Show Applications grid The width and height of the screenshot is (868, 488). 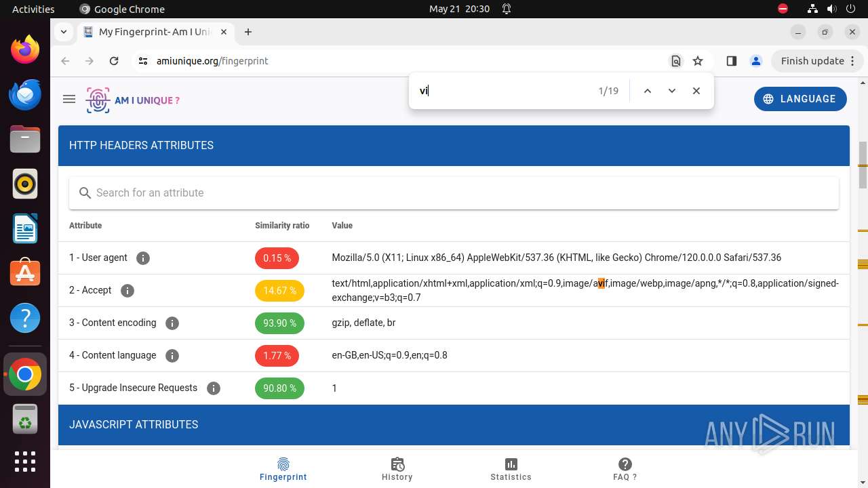tap(25, 462)
